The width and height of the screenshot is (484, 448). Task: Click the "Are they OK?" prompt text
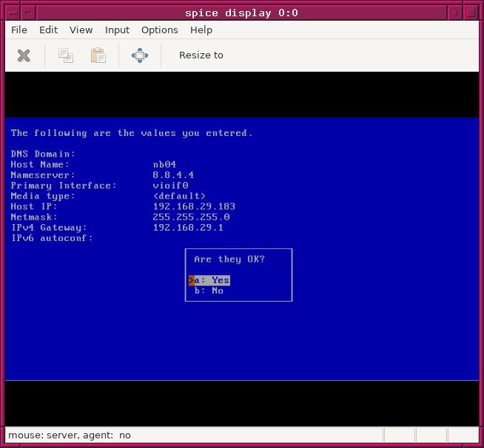pyautogui.click(x=229, y=259)
